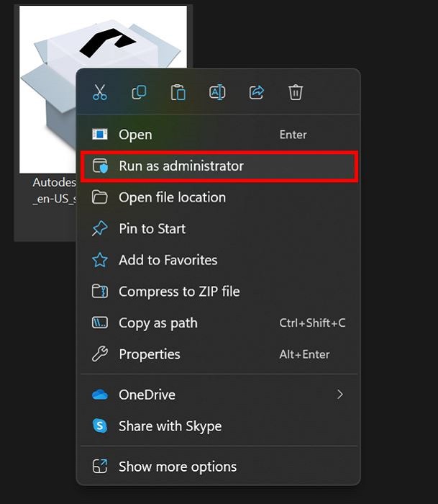The image size is (438, 504).
Task: Select Pin to Start
Action: pyautogui.click(x=219, y=229)
